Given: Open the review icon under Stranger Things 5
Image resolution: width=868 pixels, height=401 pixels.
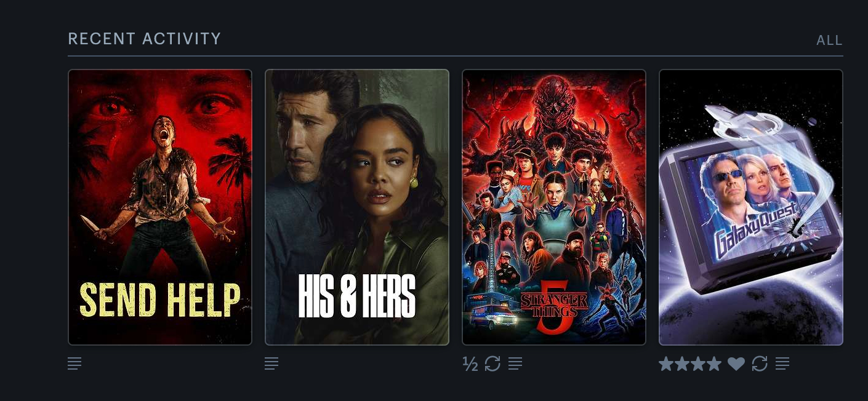Looking at the screenshot, I should click(515, 363).
